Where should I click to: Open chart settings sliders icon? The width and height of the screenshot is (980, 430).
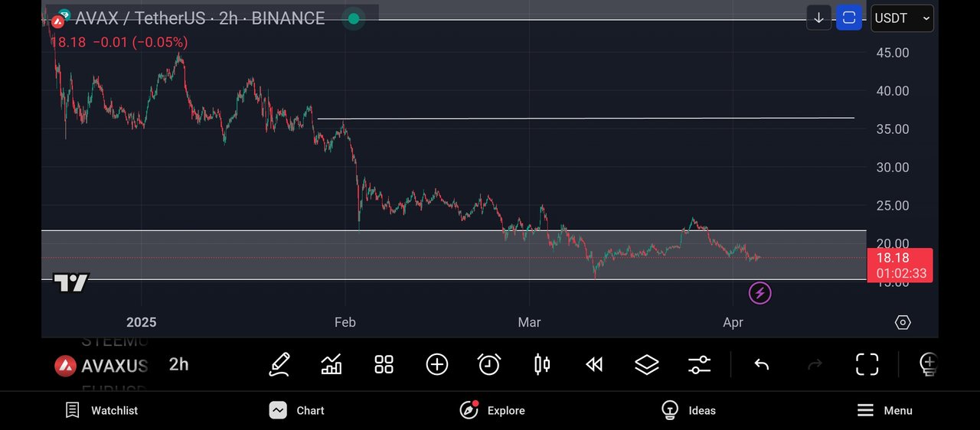point(699,364)
